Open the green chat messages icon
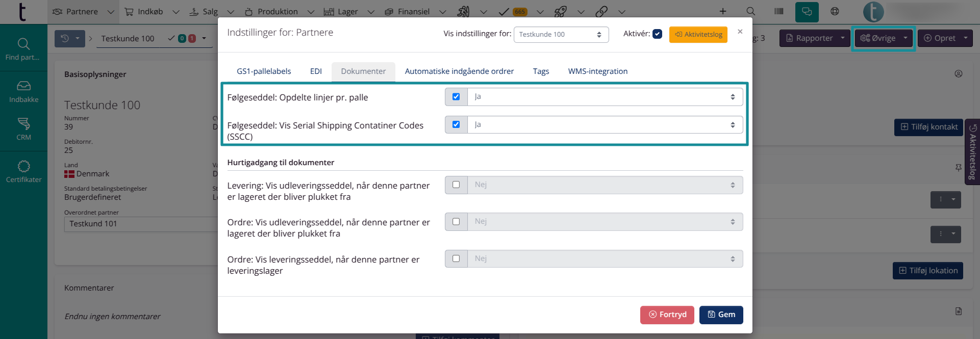The height and width of the screenshot is (339, 980). tap(807, 12)
